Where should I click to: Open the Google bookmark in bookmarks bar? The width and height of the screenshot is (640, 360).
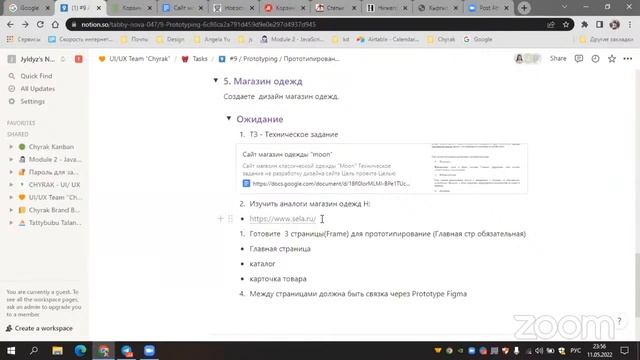[478, 39]
